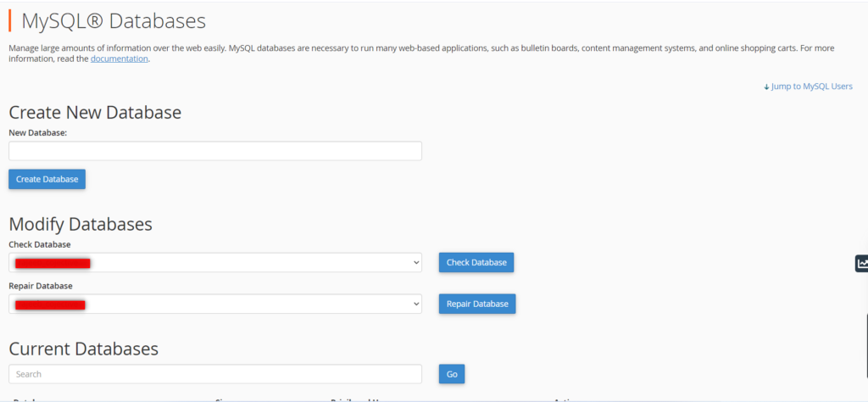The height and width of the screenshot is (402, 868).
Task: Click the Repair Database button
Action: click(477, 304)
